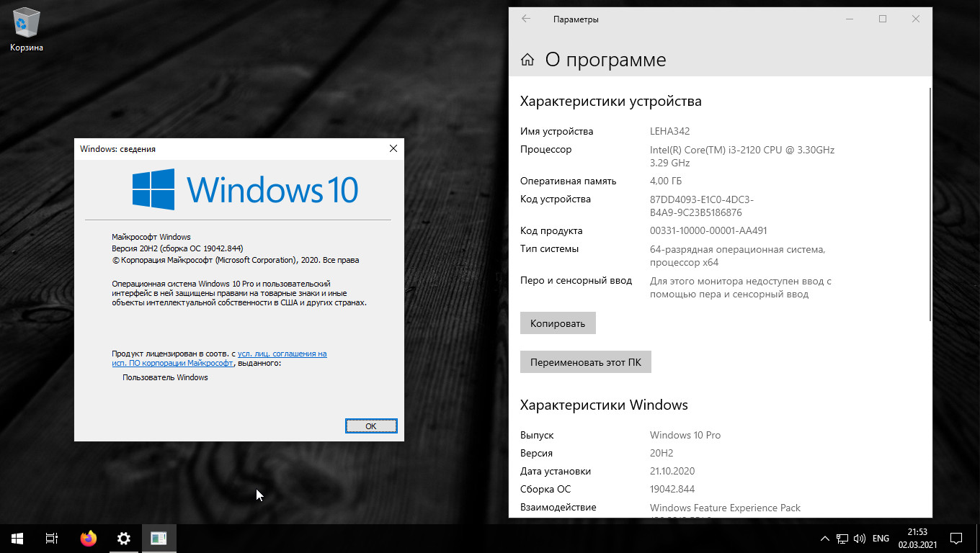Viewport: 980px width, 553px height.
Task: Click Переименовать этот ПК button
Action: point(585,362)
